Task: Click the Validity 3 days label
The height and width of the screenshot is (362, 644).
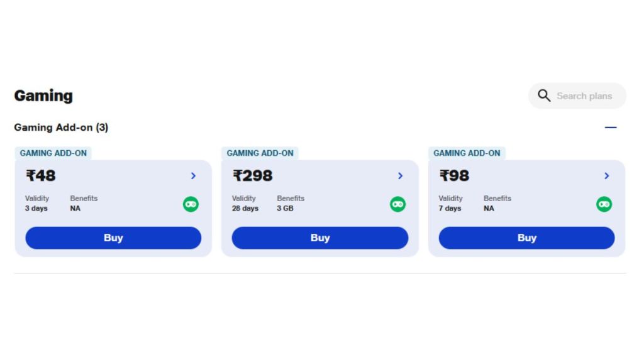Action: coord(38,203)
